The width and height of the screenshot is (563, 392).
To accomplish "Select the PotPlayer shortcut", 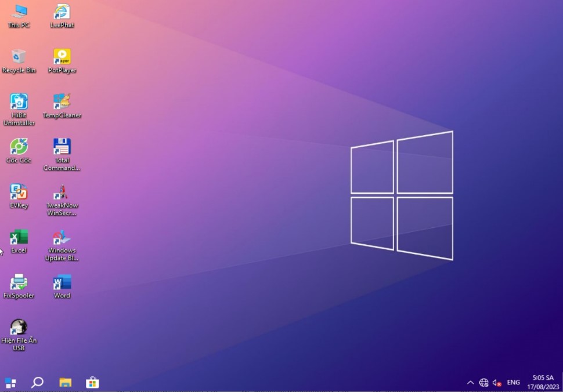I will pos(62,61).
